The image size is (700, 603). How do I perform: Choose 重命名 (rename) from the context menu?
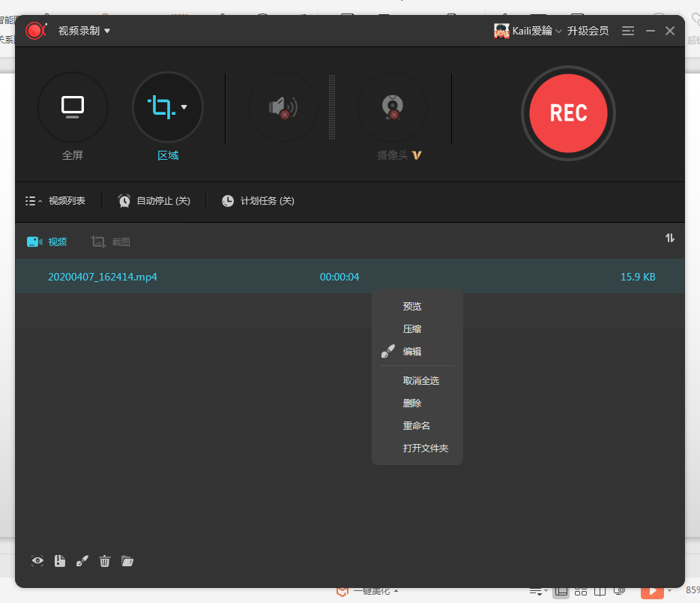click(x=416, y=426)
